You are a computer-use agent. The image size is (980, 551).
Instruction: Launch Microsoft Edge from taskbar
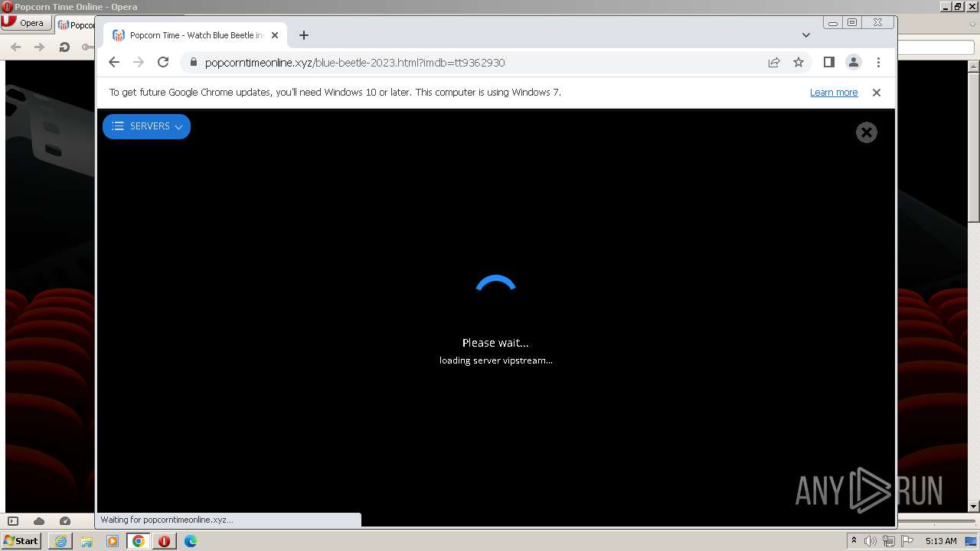pos(191,541)
